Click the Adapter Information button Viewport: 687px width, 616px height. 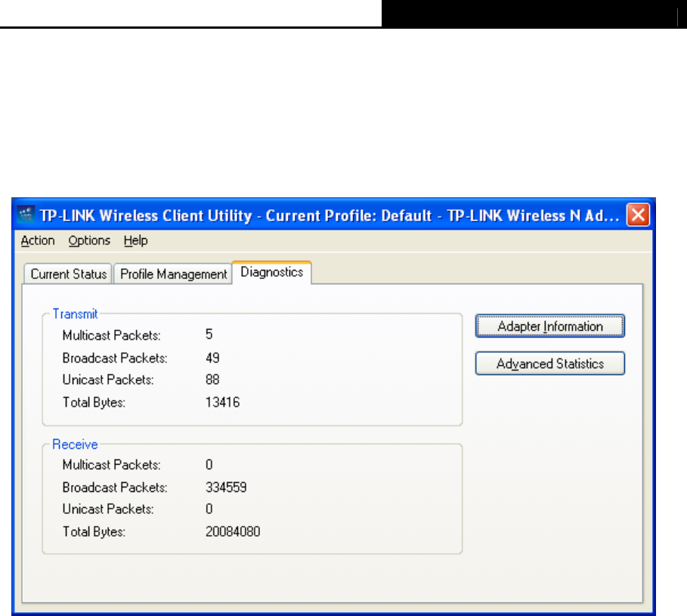coord(550,326)
